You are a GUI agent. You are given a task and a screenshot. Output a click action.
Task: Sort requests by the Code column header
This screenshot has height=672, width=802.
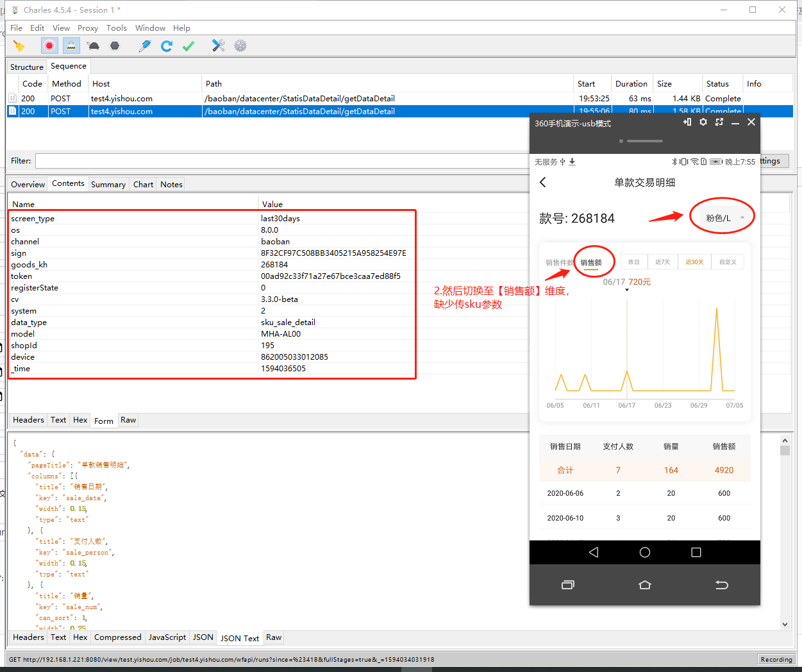point(32,84)
